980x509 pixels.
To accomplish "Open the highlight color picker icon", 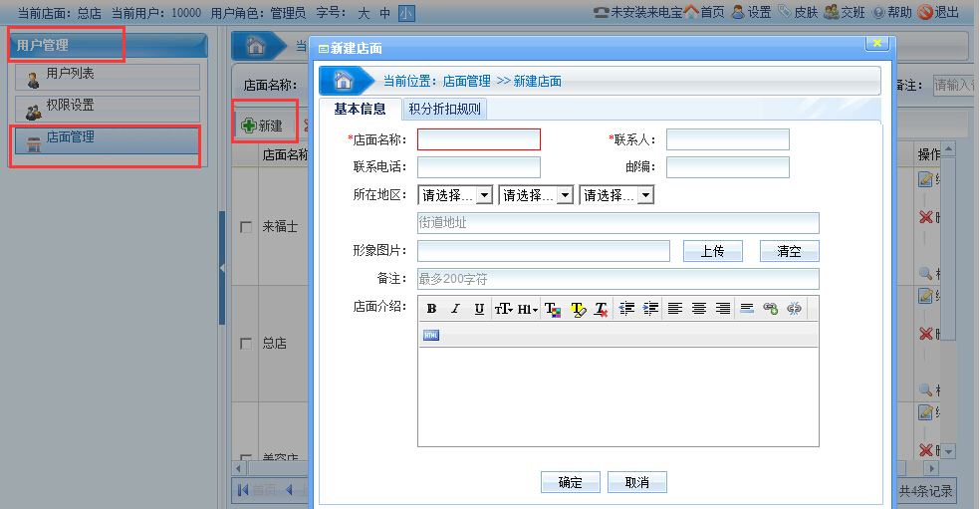I will point(578,308).
